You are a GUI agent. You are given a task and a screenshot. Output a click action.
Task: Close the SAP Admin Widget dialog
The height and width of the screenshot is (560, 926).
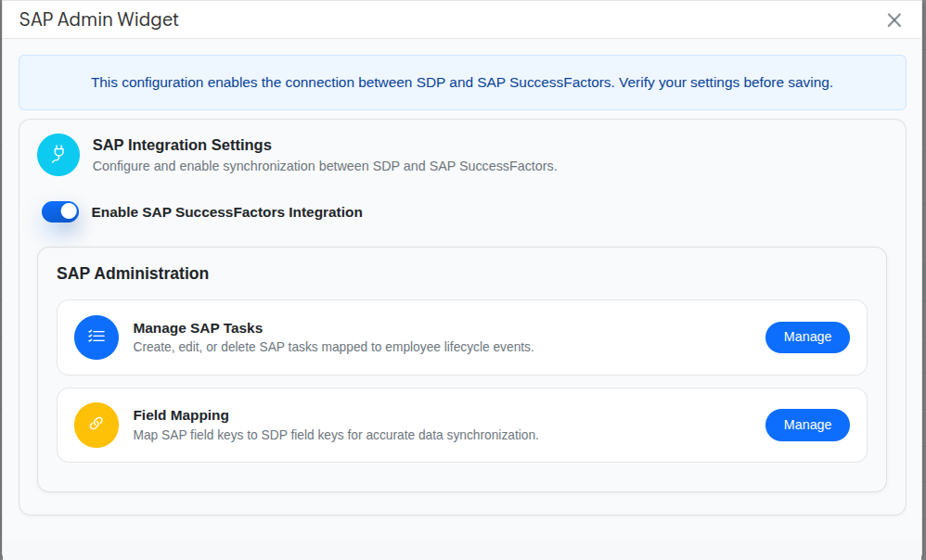(894, 19)
